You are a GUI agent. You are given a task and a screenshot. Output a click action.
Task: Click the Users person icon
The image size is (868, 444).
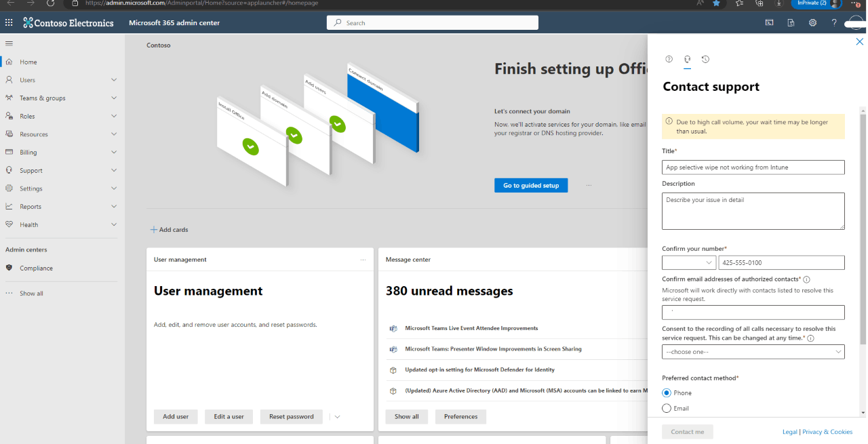(9, 80)
